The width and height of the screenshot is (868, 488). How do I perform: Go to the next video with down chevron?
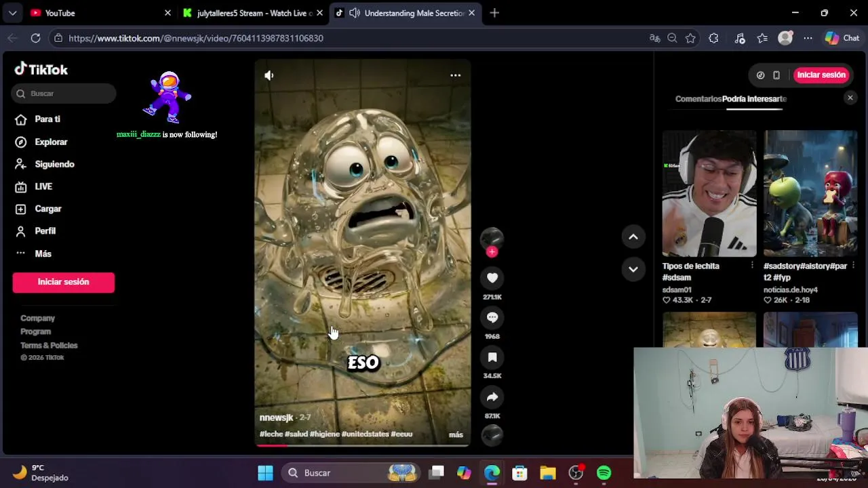pos(633,269)
